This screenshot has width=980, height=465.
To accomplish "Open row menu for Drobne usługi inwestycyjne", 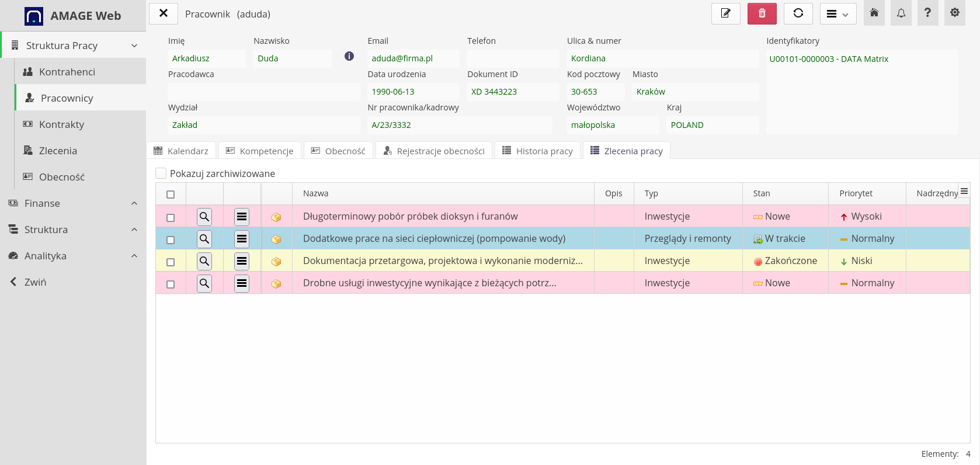I will click(x=242, y=283).
